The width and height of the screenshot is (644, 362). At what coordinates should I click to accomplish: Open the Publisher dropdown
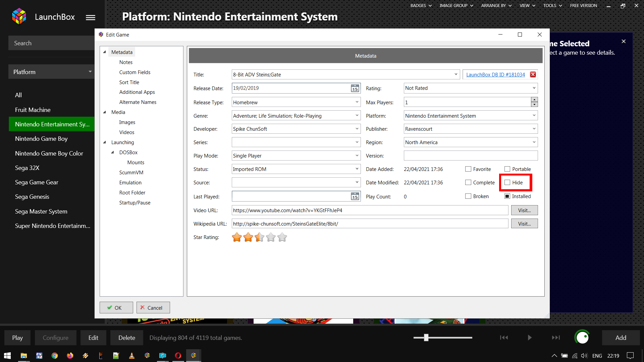(x=534, y=129)
